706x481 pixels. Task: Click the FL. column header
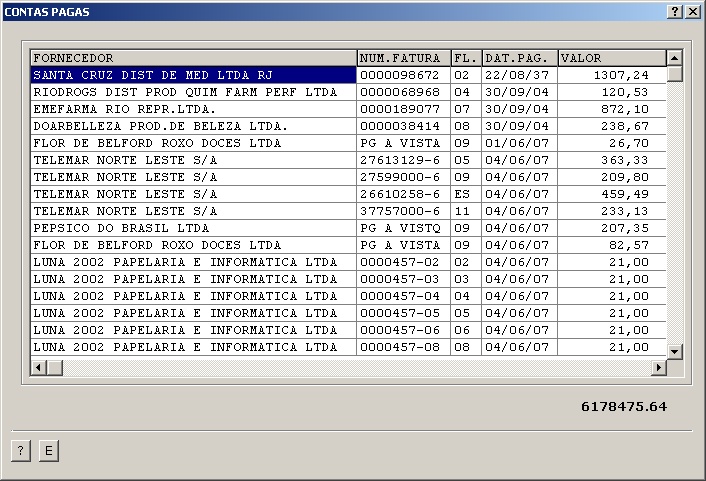coord(466,58)
